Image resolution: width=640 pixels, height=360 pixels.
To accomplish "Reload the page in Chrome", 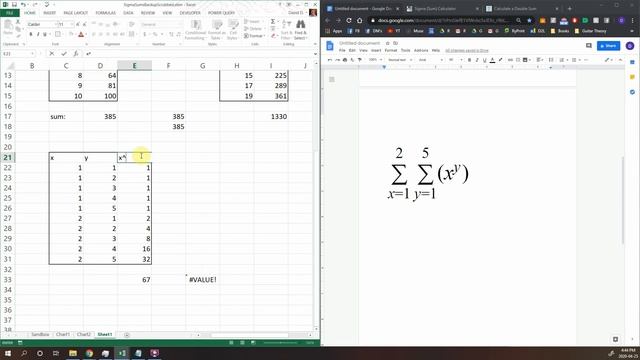I will pyautogui.click(x=349, y=20).
